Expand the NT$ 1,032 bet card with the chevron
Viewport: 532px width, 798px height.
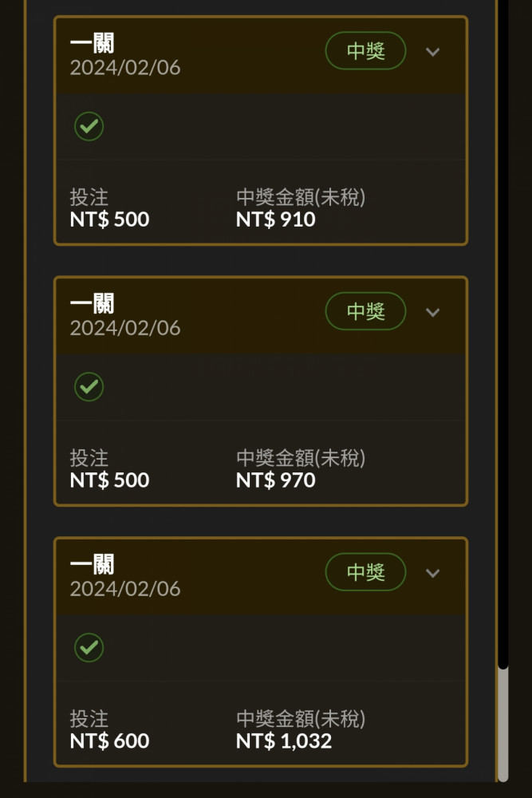tap(433, 573)
